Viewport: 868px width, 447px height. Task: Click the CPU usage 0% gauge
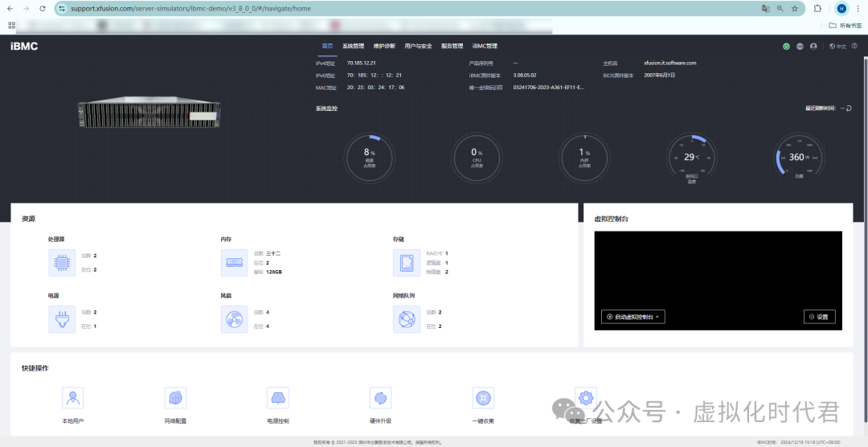click(x=477, y=158)
